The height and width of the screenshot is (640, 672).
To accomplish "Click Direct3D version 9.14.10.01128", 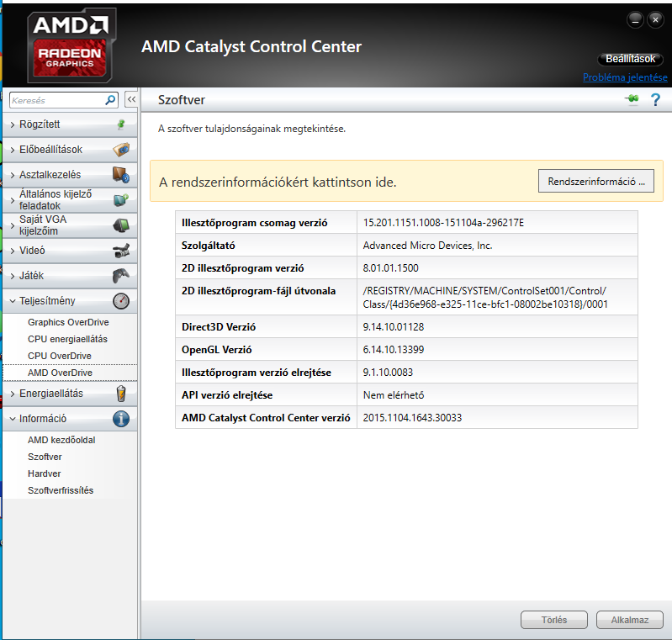I will tap(393, 326).
